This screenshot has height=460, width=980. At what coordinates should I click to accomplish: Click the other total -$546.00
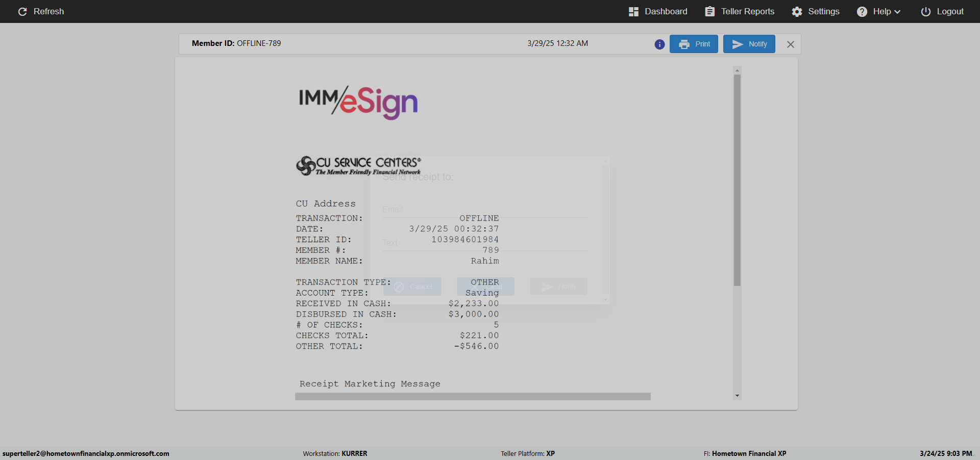point(476,346)
